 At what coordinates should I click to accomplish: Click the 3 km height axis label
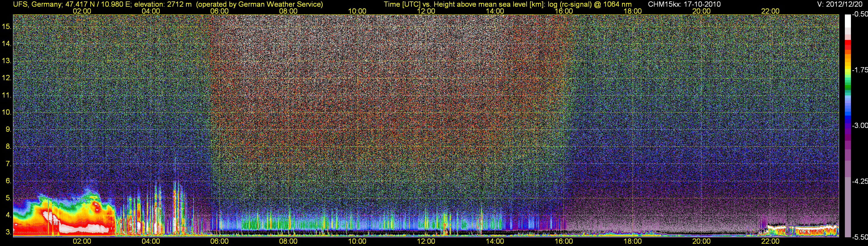coord(8,232)
